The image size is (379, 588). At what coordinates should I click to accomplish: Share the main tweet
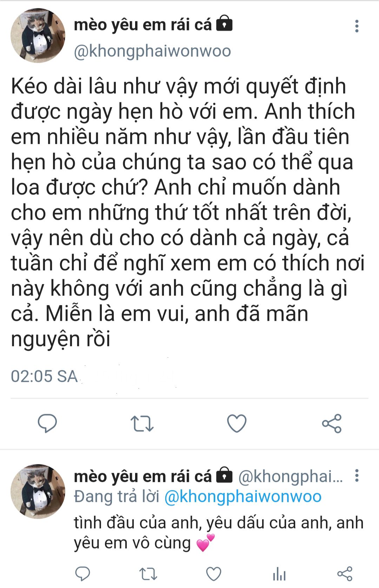[332, 423]
